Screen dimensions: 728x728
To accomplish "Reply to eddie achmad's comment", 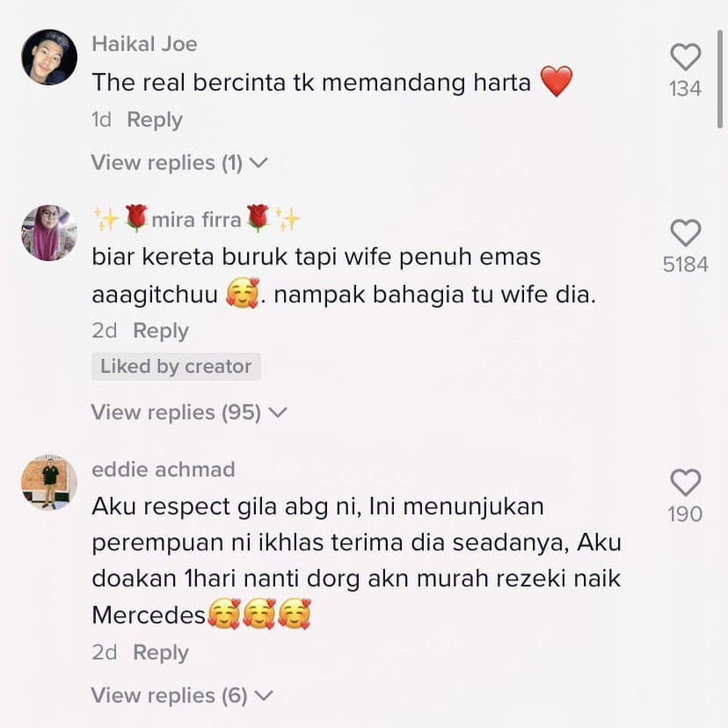I will [x=161, y=652].
